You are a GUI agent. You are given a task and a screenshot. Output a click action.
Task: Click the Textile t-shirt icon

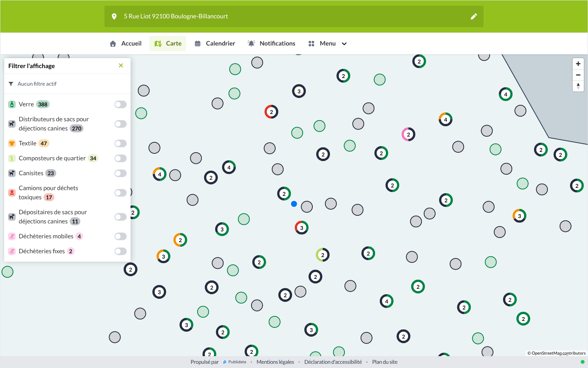[12, 143]
